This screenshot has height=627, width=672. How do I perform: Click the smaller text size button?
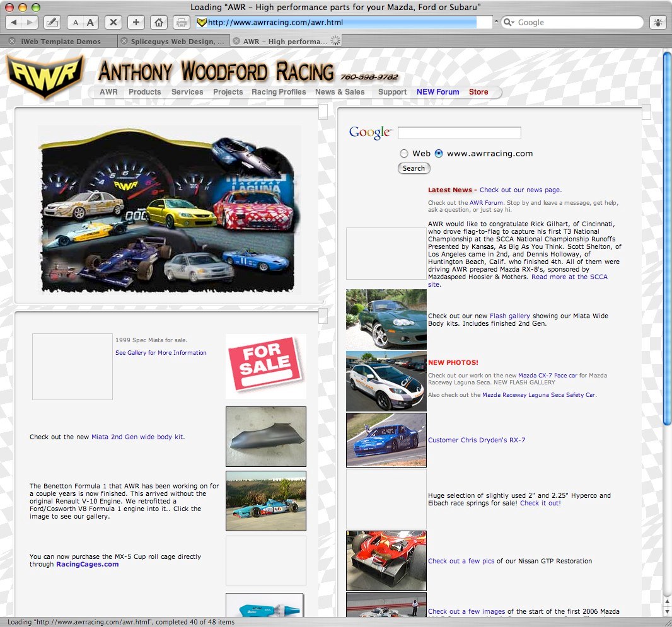(76, 23)
